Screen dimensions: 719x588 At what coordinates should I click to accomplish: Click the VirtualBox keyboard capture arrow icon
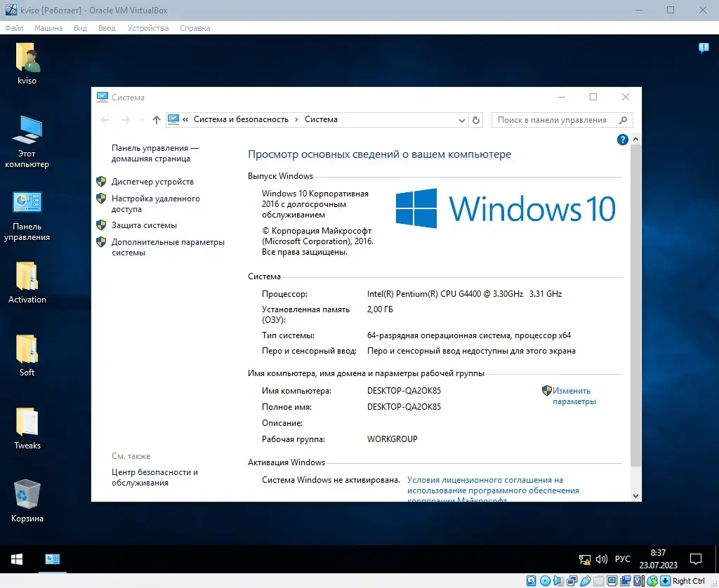665,581
